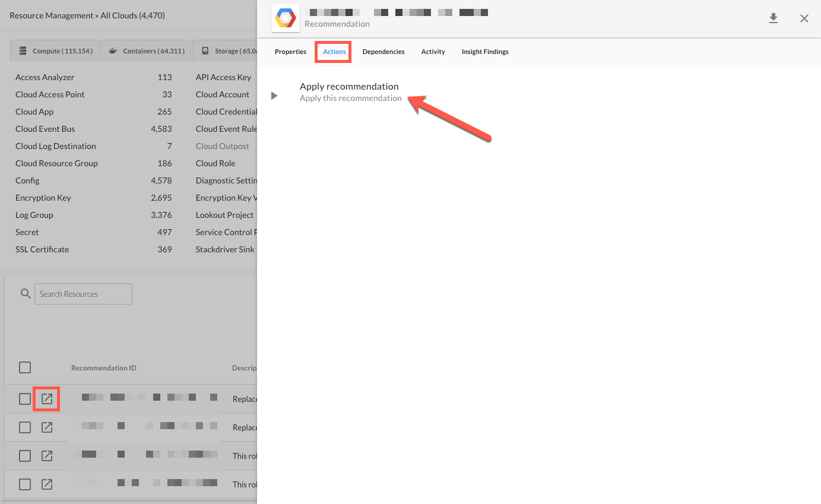Open the Secret resource type
Viewport: 821px width, 504px height.
pos(27,232)
